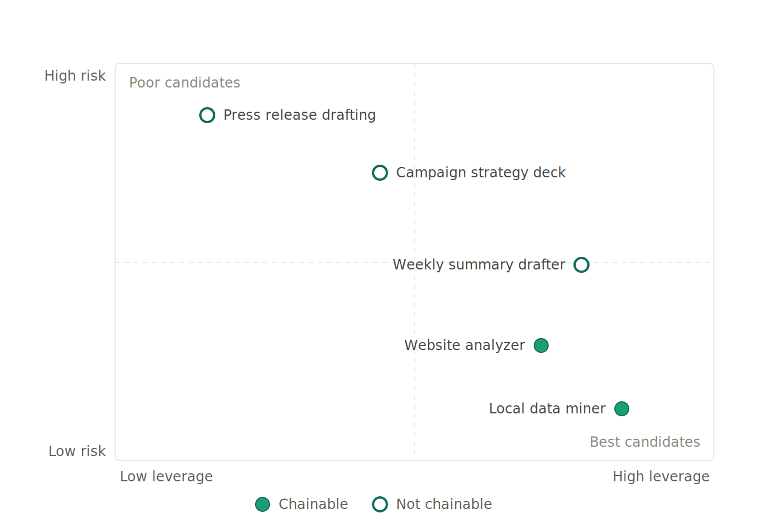Image resolution: width=783 pixels, height=532 pixels.
Task: Click the Low leverage axis label
Action: pyautogui.click(x=166, y=477)
